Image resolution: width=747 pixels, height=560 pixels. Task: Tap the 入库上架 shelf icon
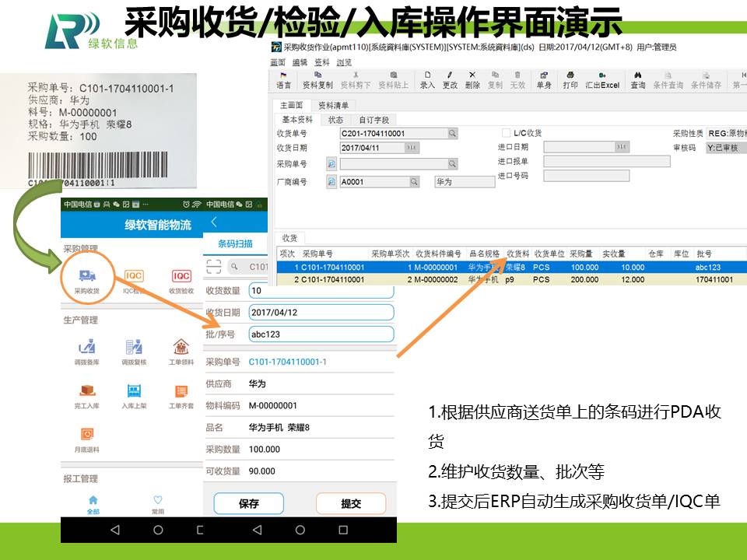coord(134,390)
